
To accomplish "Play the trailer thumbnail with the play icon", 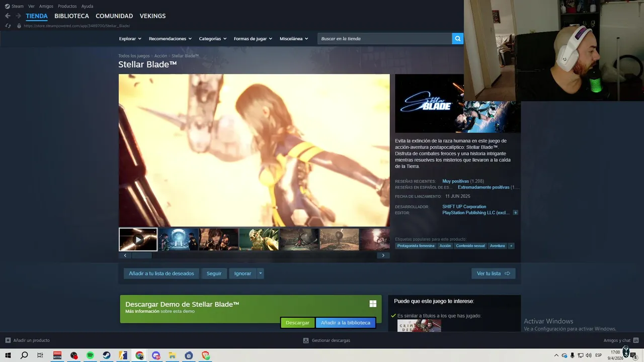I will [x=138, y=239].
